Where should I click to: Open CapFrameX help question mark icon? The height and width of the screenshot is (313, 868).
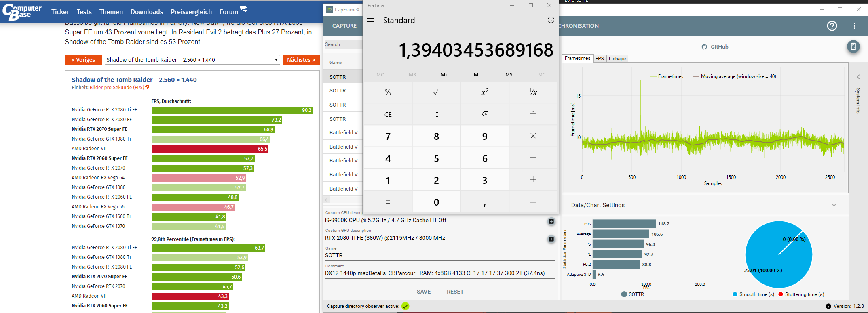pos(832,26)
